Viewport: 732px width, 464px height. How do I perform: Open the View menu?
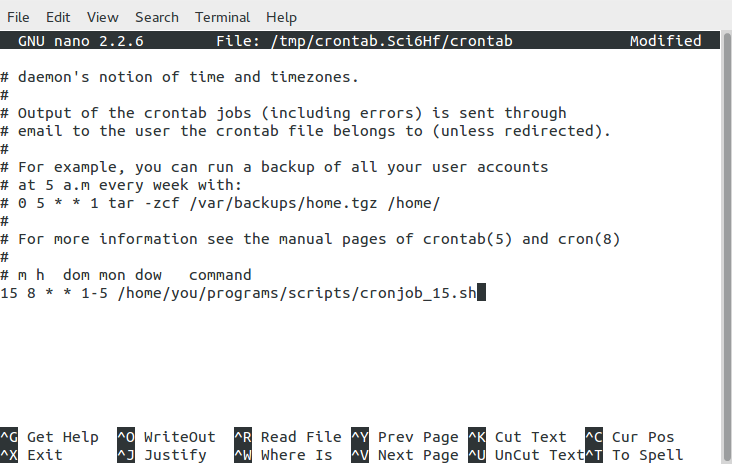102,17
